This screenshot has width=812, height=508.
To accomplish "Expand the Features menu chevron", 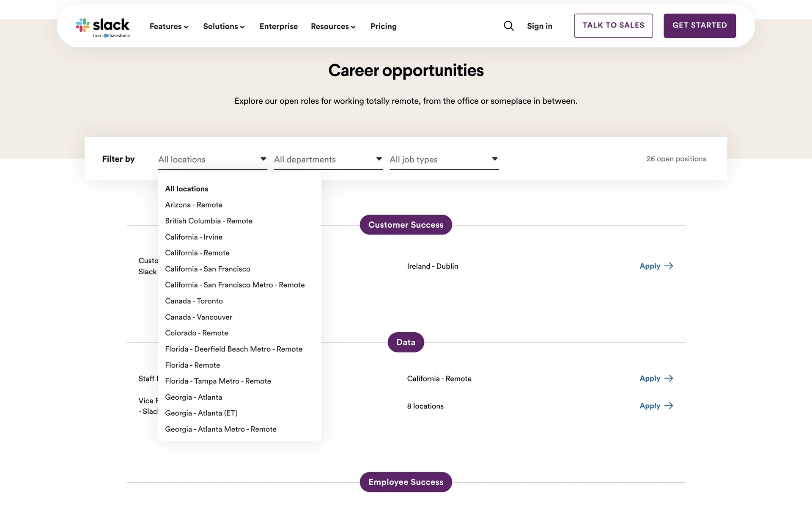I will 186,27.
